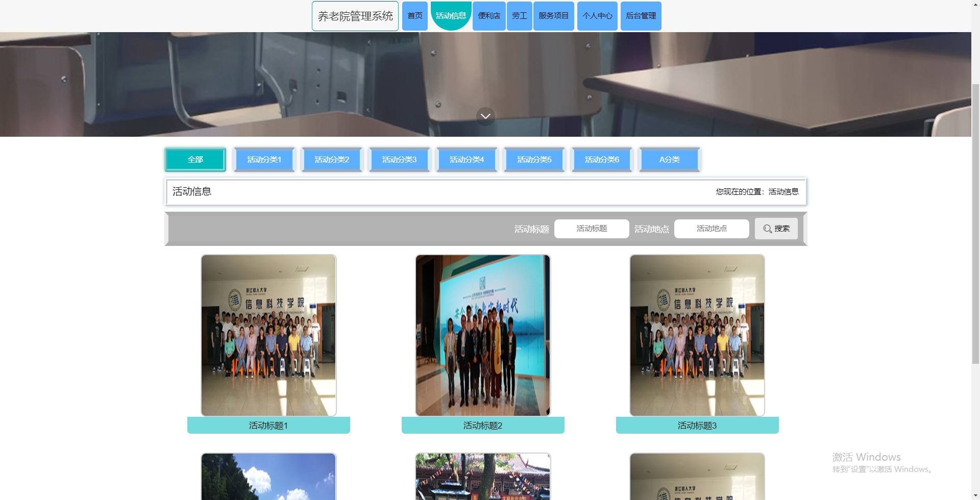Select the A分类 category
980x500 pixels.
[x=669, y=159]
